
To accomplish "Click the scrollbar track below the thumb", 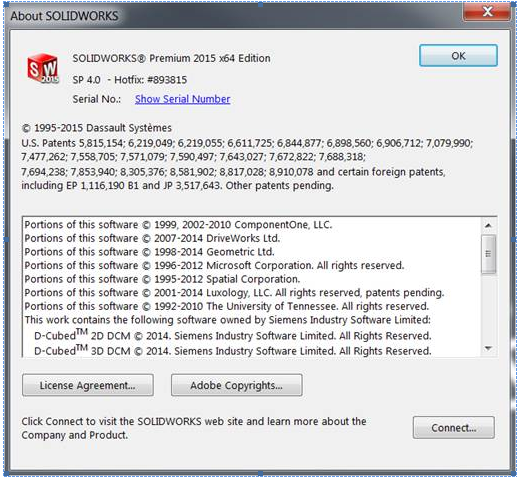I will [x=488, y=307].
